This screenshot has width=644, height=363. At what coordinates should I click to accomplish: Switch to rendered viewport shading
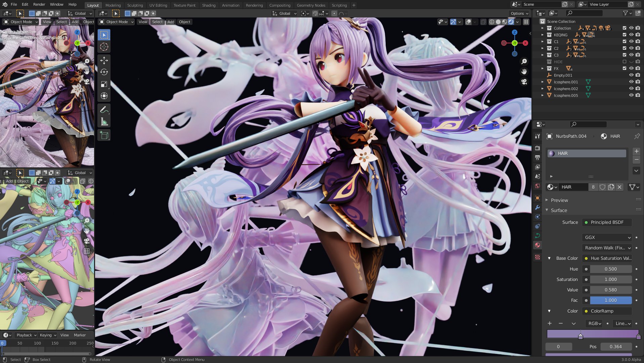pos(511,22)
